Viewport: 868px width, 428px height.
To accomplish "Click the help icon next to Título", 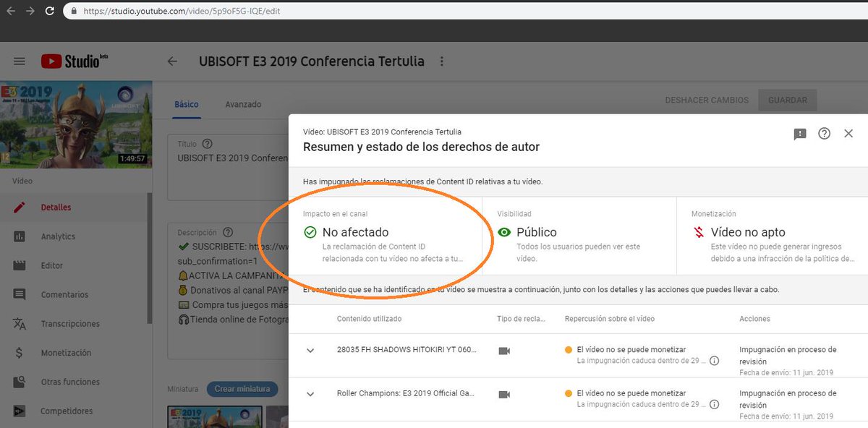I will [x=208, y=144].
